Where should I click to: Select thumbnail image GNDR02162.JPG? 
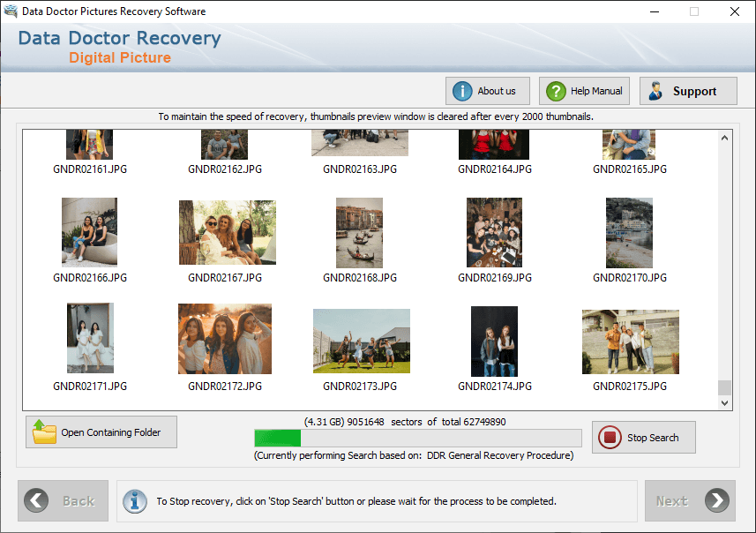coord(224,144)
